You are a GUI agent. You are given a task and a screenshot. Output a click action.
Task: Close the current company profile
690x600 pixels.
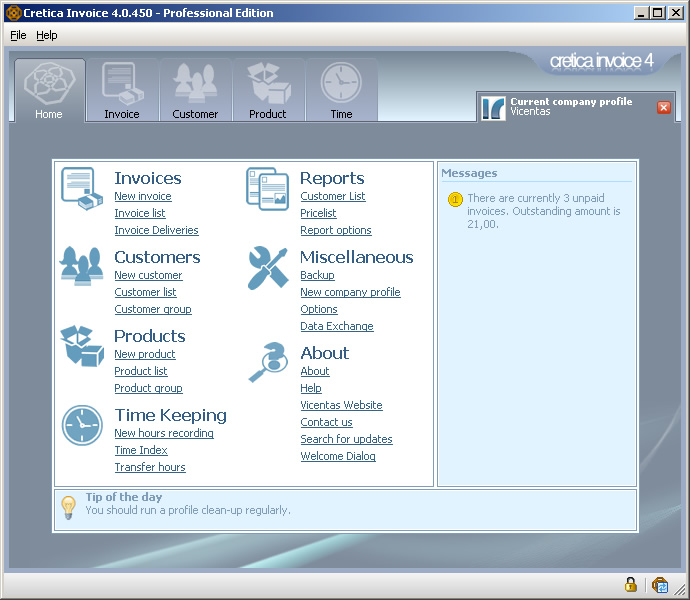pyautogui.click(x=664, y=107)
